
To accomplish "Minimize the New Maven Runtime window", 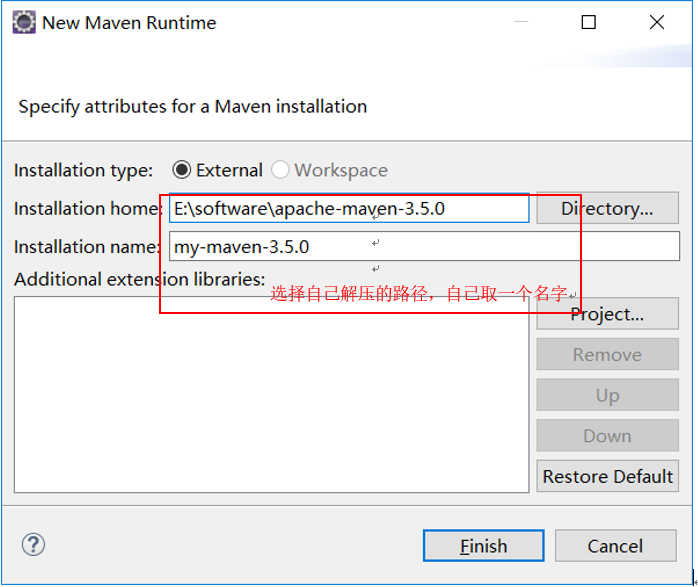I will (x=521, y=22).
